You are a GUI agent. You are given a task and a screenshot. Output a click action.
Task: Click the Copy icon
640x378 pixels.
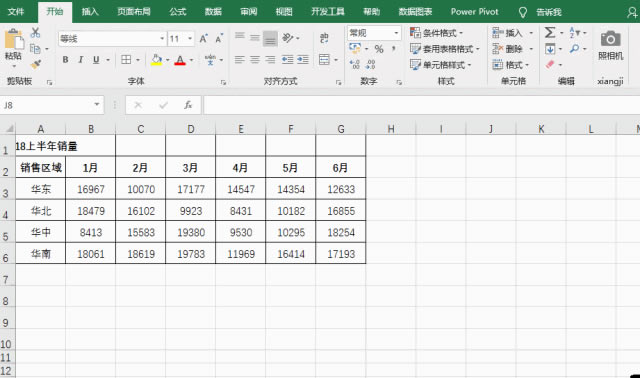coord(36,49)
